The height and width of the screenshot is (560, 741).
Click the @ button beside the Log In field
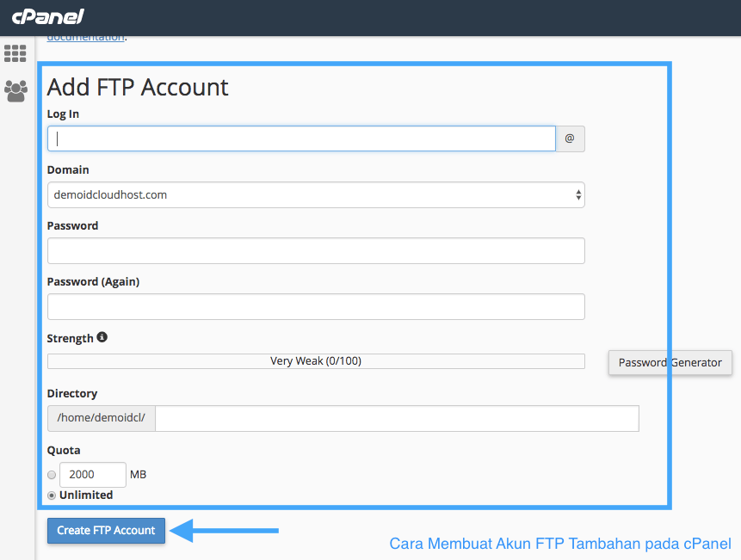570,138
